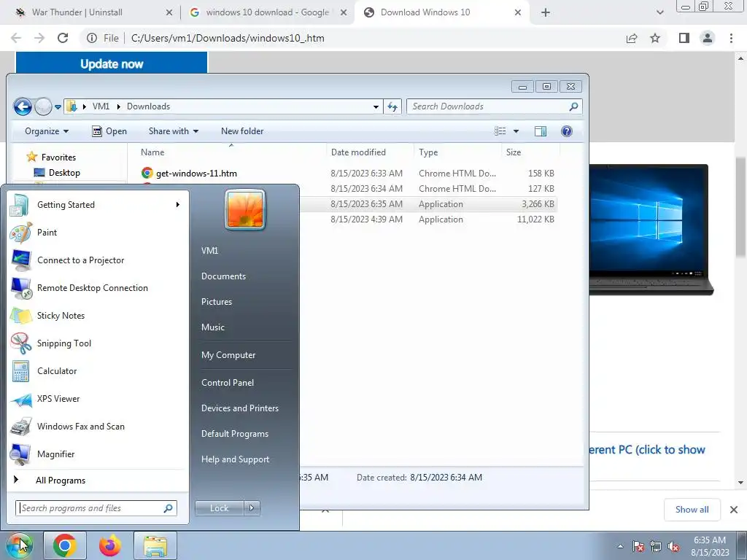
Task: Open Firefox from the taskbar
Action: (x=110, y=545)
